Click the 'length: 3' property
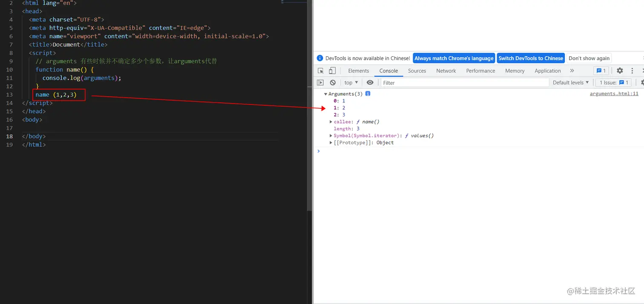 347,129
